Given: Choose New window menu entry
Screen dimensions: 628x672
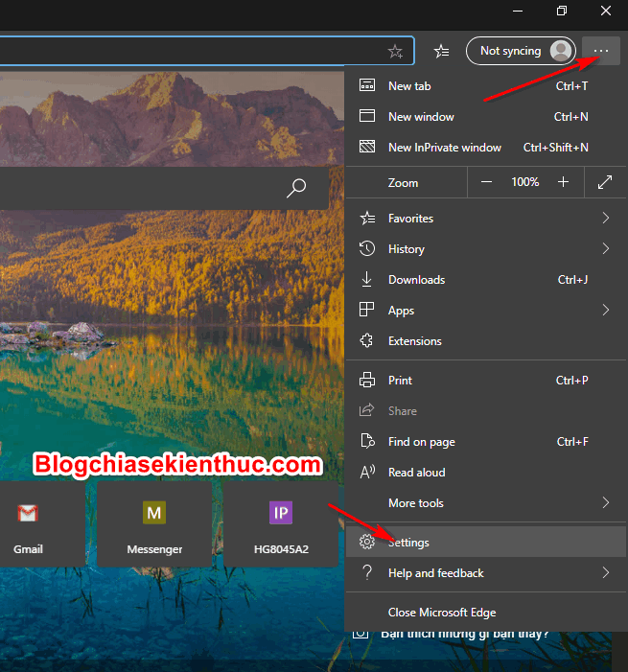Looking at the screenshot, I should click(x=485, y=117).
